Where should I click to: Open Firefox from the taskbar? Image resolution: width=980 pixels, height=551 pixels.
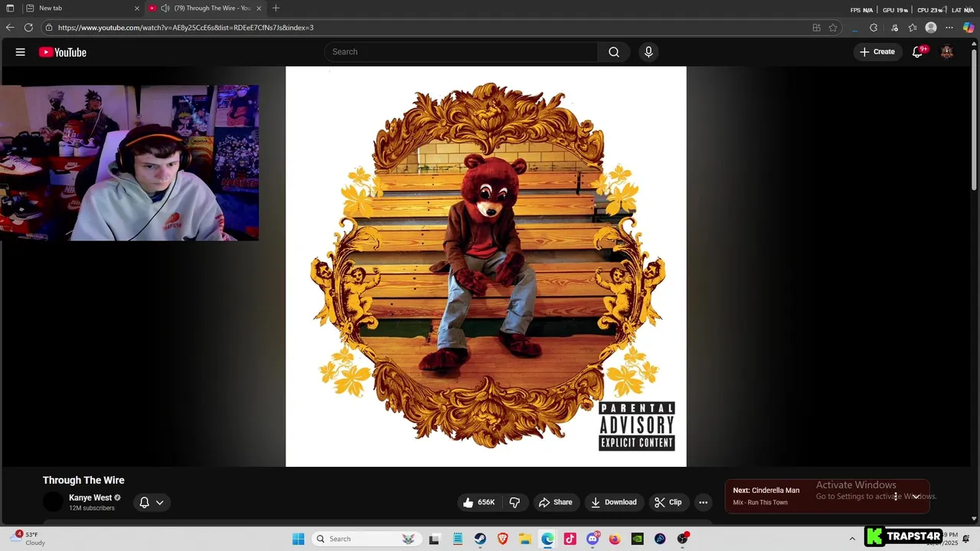point(615,539)
